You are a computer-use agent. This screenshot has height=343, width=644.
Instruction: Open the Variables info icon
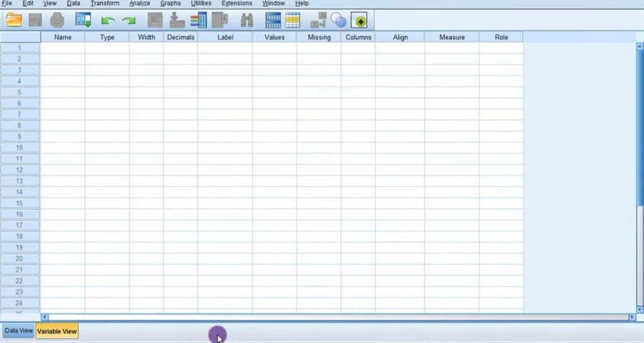pyautogui.click(x=198, y=20)
